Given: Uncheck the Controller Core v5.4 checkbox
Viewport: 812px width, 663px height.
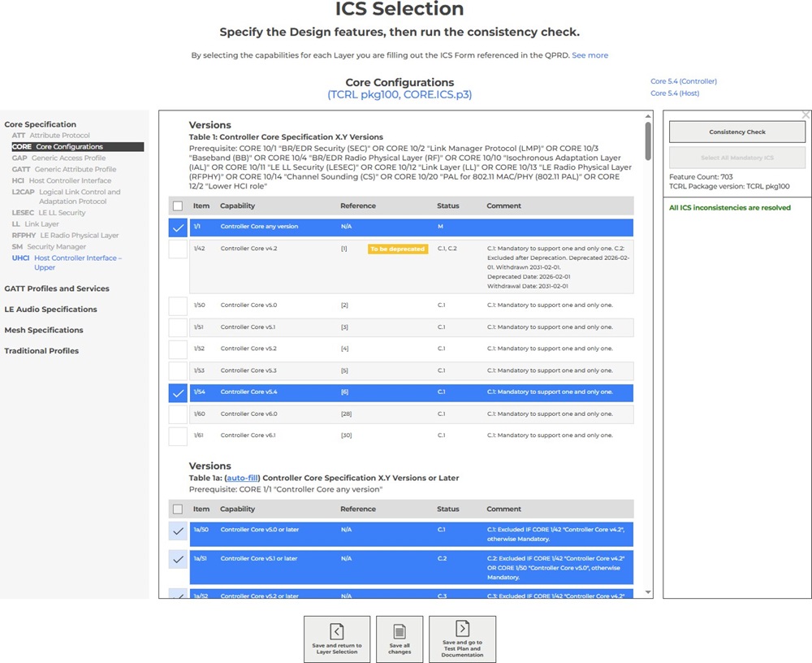Looking at the screenshot, I should [x=178, y=392].
